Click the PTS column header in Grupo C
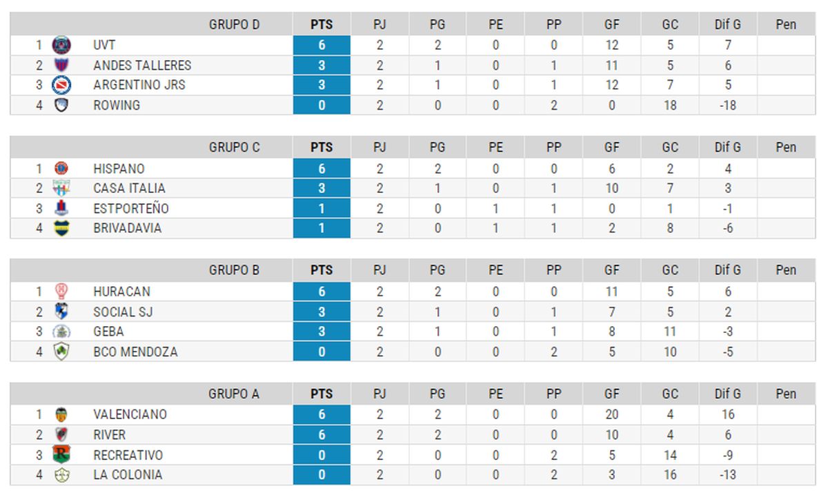The image size is (828, 504). click(322, 148)
